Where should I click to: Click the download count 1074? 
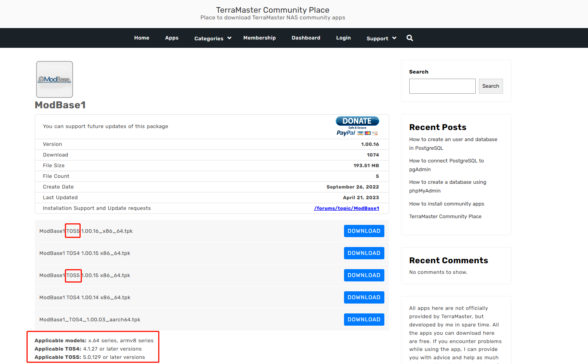pos(373,155)
